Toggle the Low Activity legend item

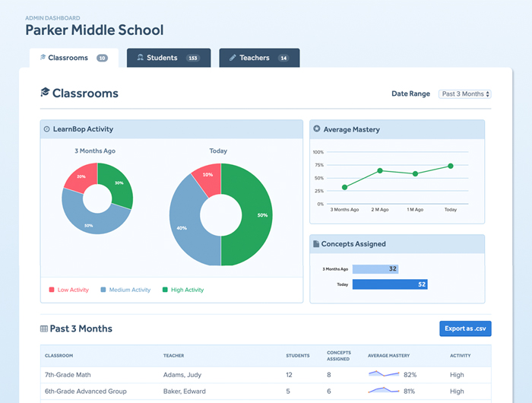[x=69, y=290]
